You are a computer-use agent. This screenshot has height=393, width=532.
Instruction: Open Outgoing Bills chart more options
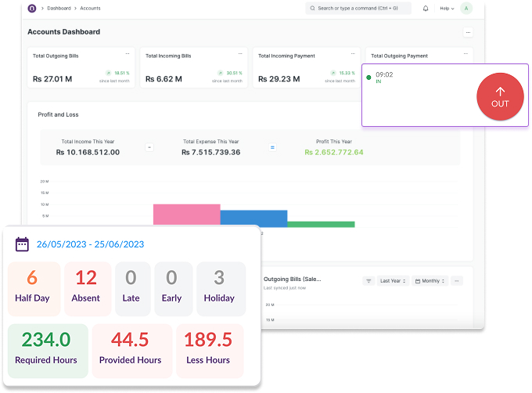click(x=457, y=281)
